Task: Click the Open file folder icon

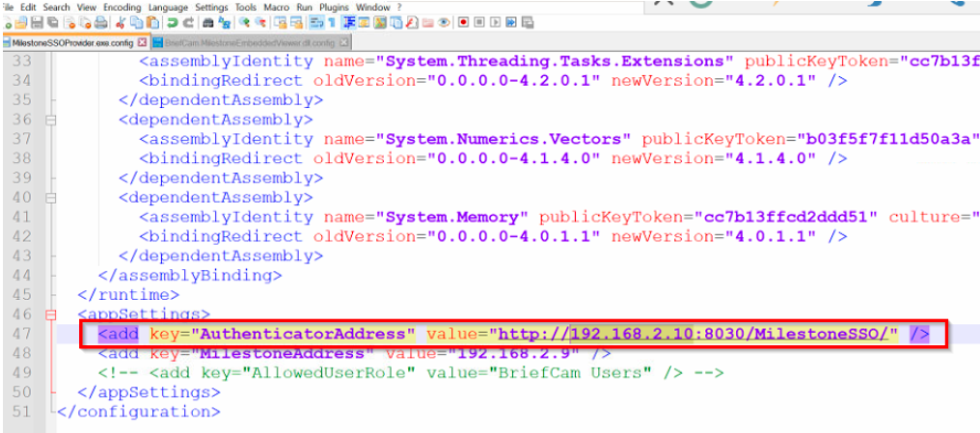Action: 21,21
